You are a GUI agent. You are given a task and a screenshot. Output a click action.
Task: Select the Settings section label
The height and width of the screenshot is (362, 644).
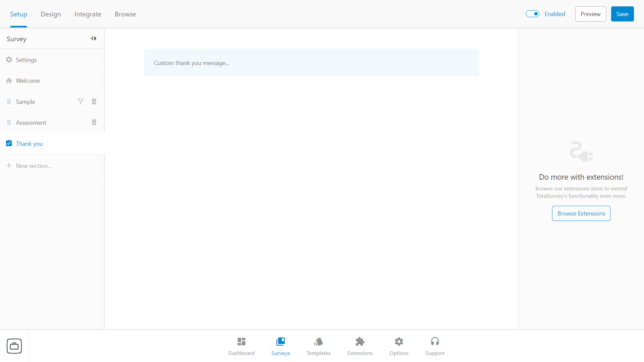coord(26,60)
